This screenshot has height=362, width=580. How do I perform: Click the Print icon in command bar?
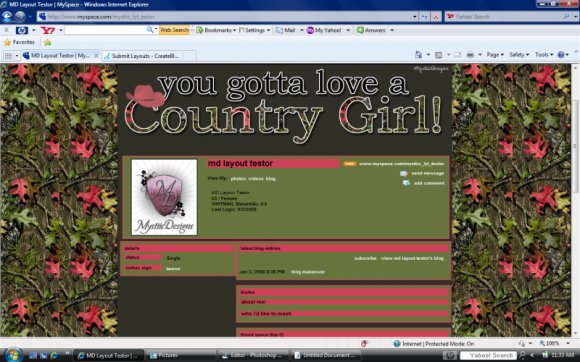click(x=470, y=55)
